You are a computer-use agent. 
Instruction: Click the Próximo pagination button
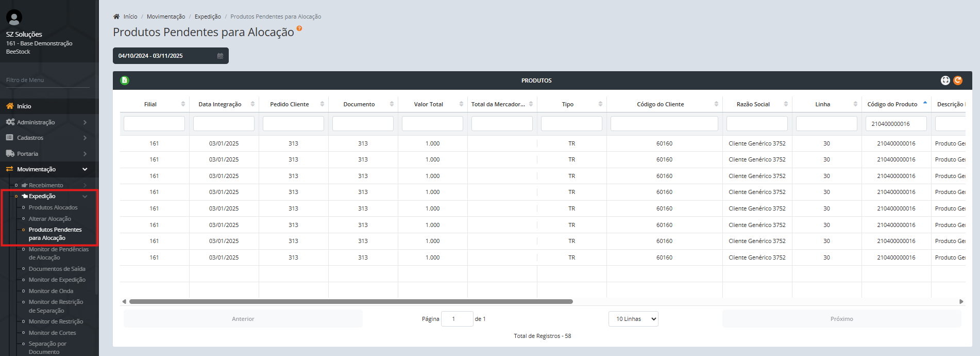point(841,319)
